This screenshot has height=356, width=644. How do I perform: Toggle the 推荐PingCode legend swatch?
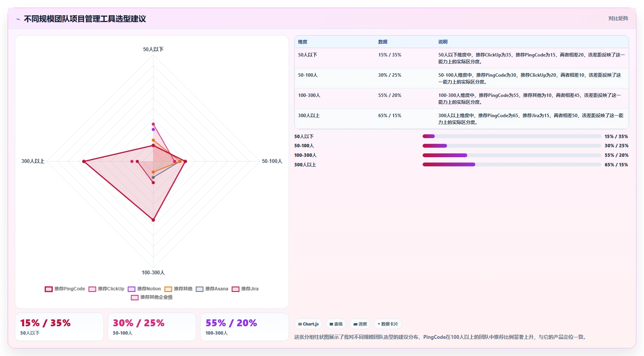tap(48, 289)
